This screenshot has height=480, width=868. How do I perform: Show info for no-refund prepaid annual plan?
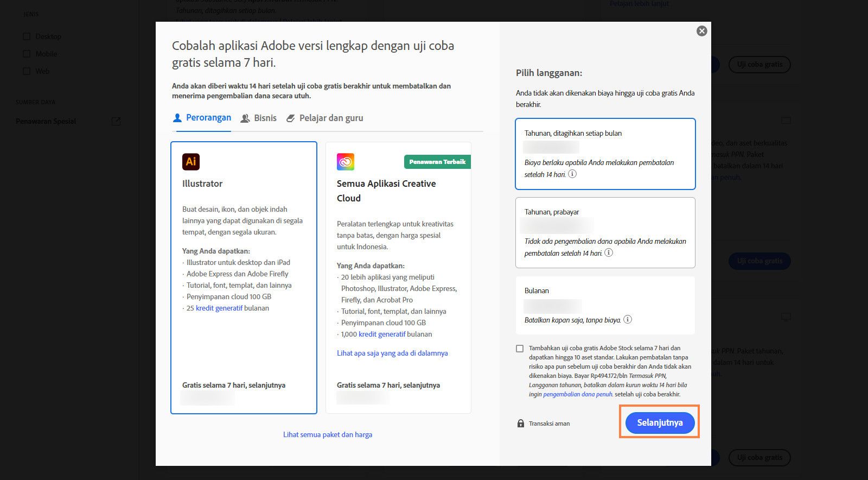tap(609, 253)
